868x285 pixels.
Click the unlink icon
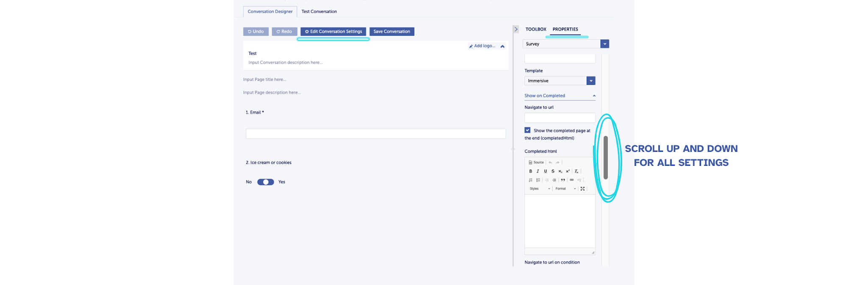pyautogui.click(x=579, y=180)
